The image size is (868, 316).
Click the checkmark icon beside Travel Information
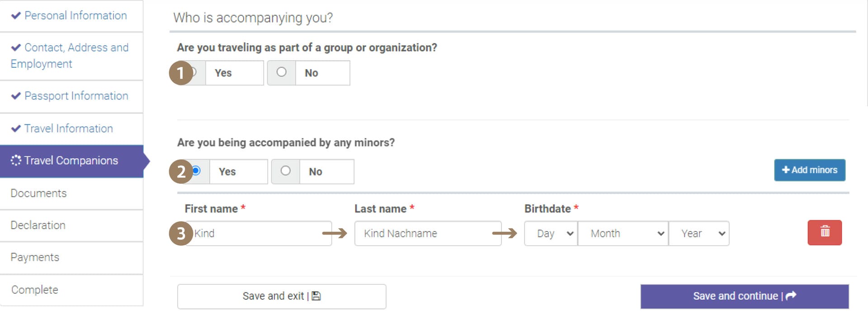[x=16, y=128]
